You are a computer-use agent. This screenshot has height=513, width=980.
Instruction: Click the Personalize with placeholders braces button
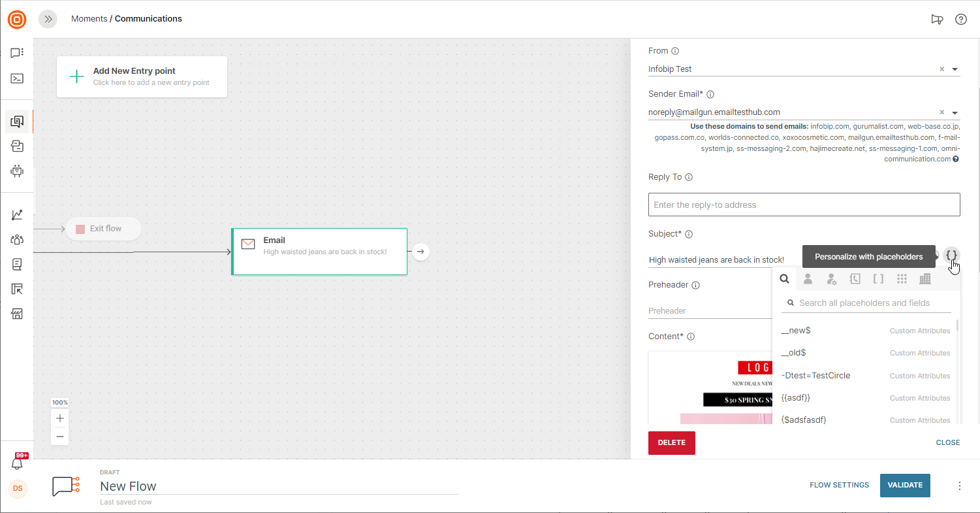pyautogui.click(x=951, y=256)
